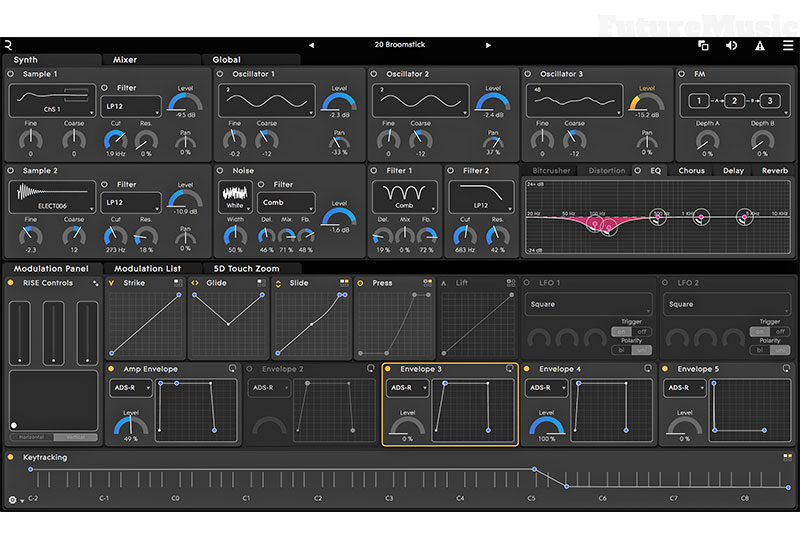Click the Strike dimension arrow icon
Viewport: 800px width, 550px height.
pyautogui.click(x=111, y=283)
